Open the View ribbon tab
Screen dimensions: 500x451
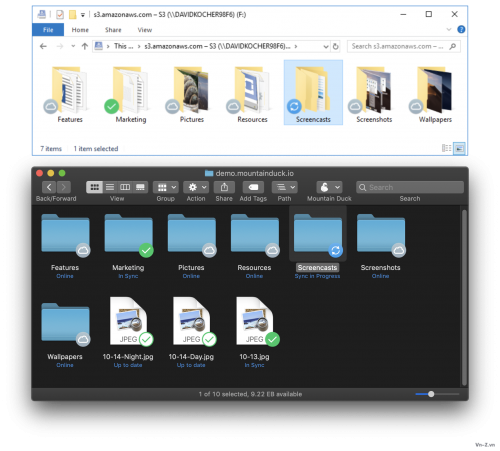(145, 30)
